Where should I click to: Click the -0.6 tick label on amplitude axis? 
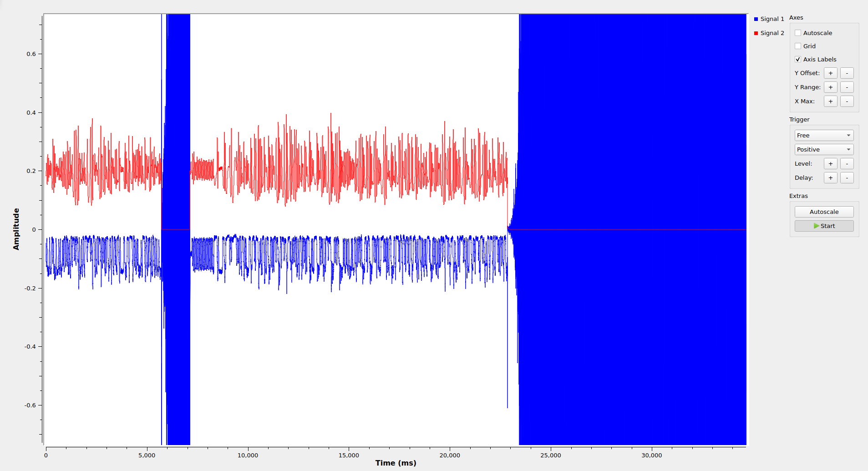coord(30,405)
